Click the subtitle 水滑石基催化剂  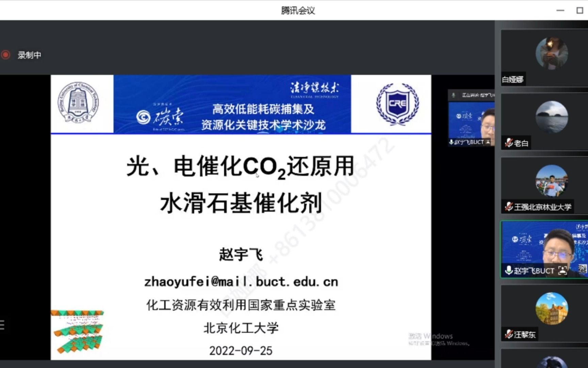(x=241, y=203)
